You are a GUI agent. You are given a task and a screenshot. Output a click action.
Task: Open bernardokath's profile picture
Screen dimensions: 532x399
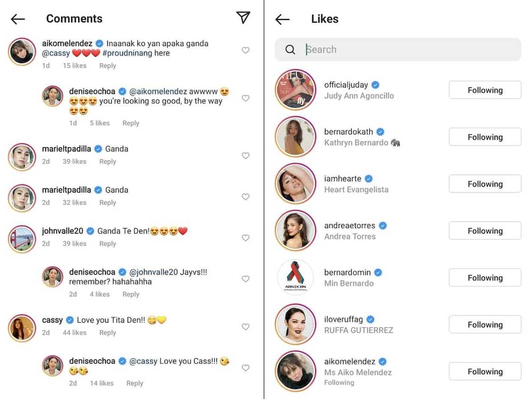[x=295, y=136]
